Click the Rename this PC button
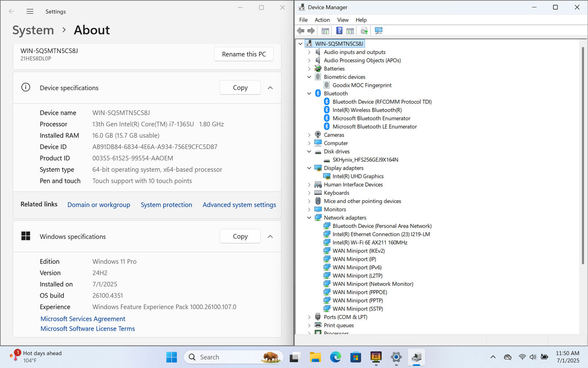Screen dimensions: 588x368 coord(244,54)
